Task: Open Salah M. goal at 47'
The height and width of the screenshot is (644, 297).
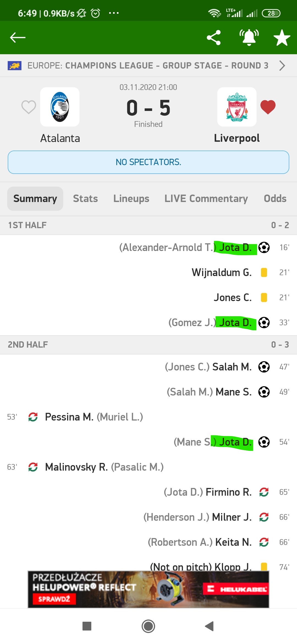Action: [x=232, y=367]
